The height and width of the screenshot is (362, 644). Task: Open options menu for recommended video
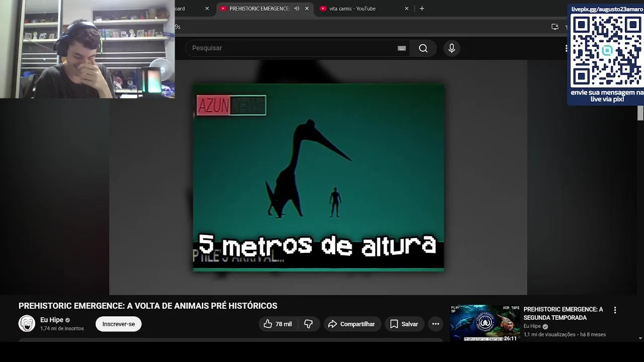(615, 310)
